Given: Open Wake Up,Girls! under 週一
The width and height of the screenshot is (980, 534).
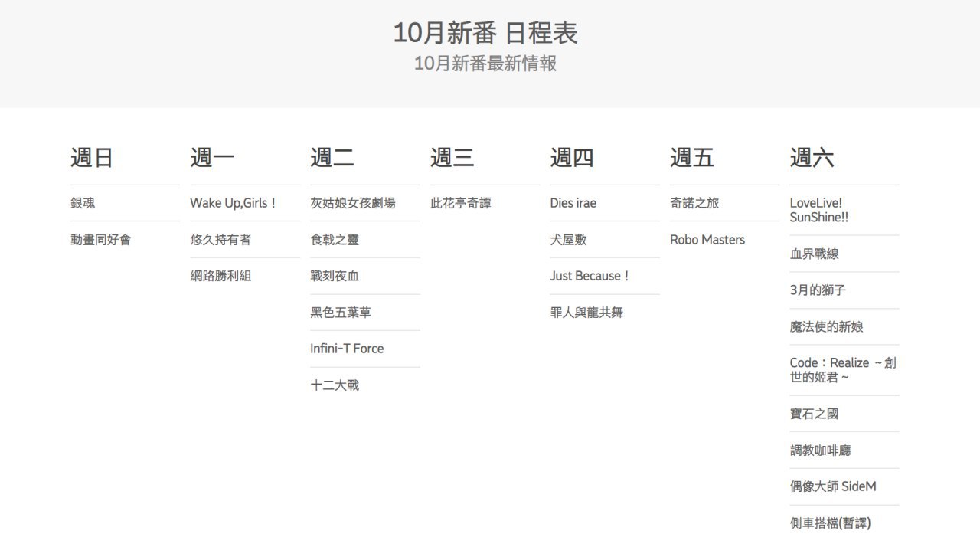Looking at the screenshot, I should coord(234,203).
